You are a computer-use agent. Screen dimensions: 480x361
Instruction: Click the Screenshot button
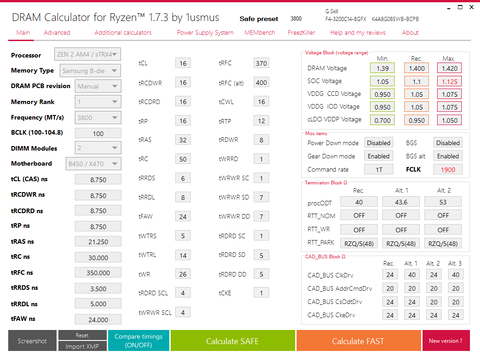32,341
